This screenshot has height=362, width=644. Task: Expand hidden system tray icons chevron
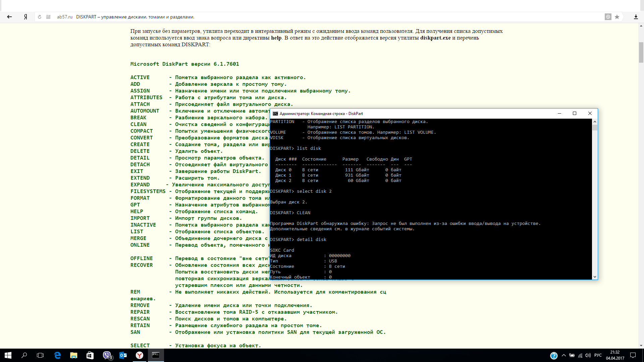(x=563, y=355)
